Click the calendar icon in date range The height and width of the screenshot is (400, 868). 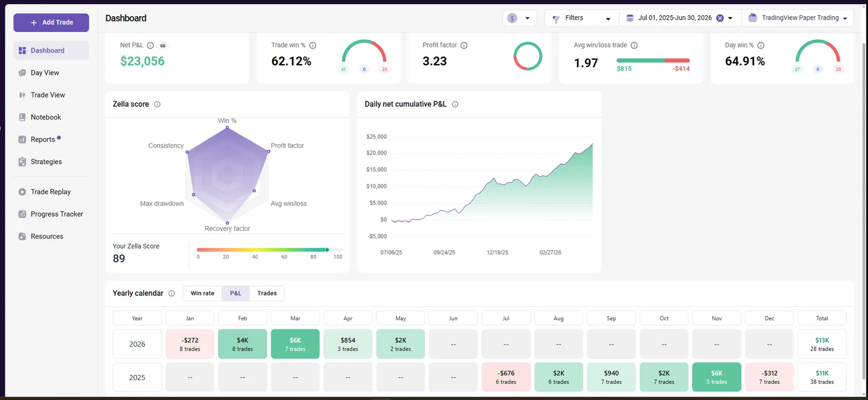point(630,18)
